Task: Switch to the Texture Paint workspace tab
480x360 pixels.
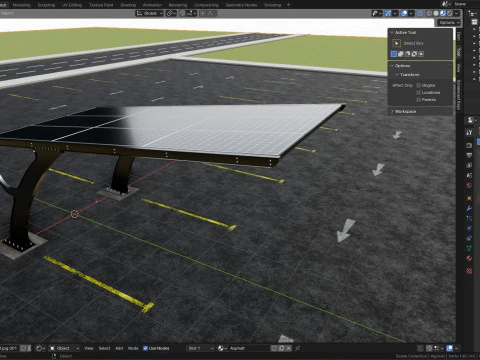Action: [101, 5]
